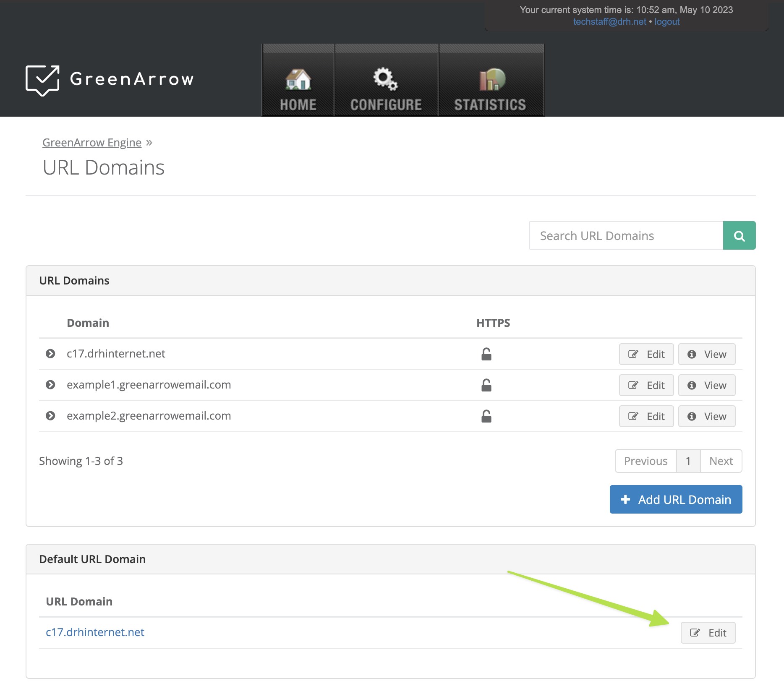Click the open padlock icon for example1.greenarrowemail.com
The width and height of the screenshot is (784, 694).
click(486, 385)
